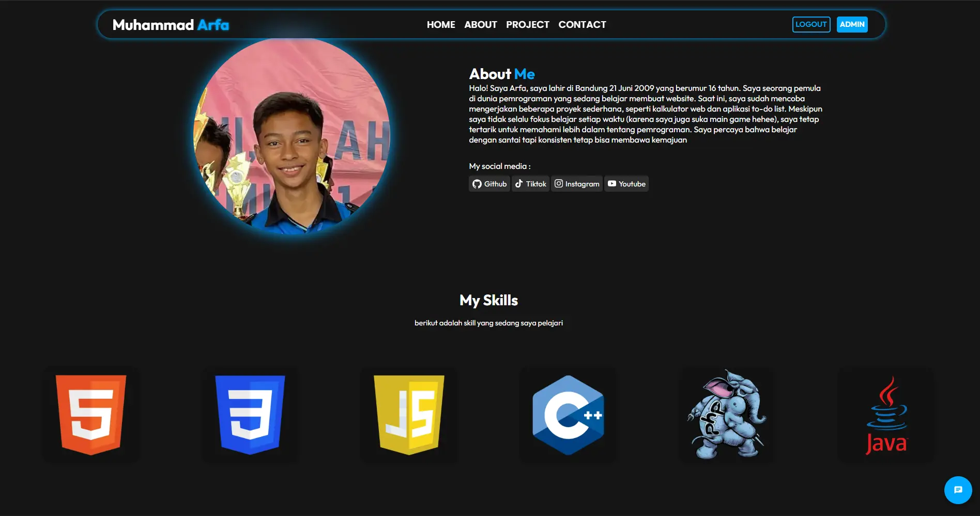Open the chat bubble widget

pos(958,490)
